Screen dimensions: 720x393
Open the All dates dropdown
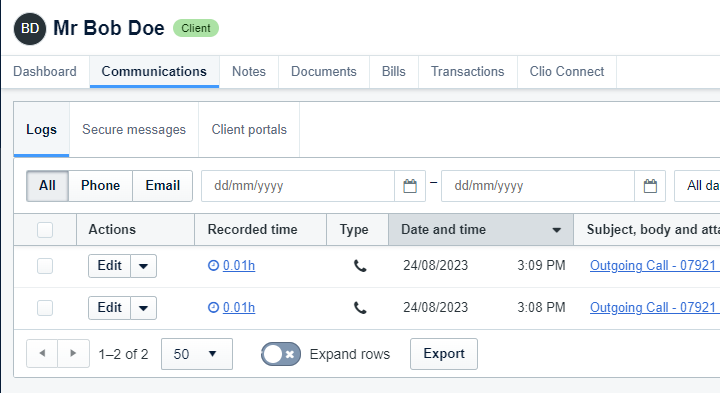(x=698, y=186)
